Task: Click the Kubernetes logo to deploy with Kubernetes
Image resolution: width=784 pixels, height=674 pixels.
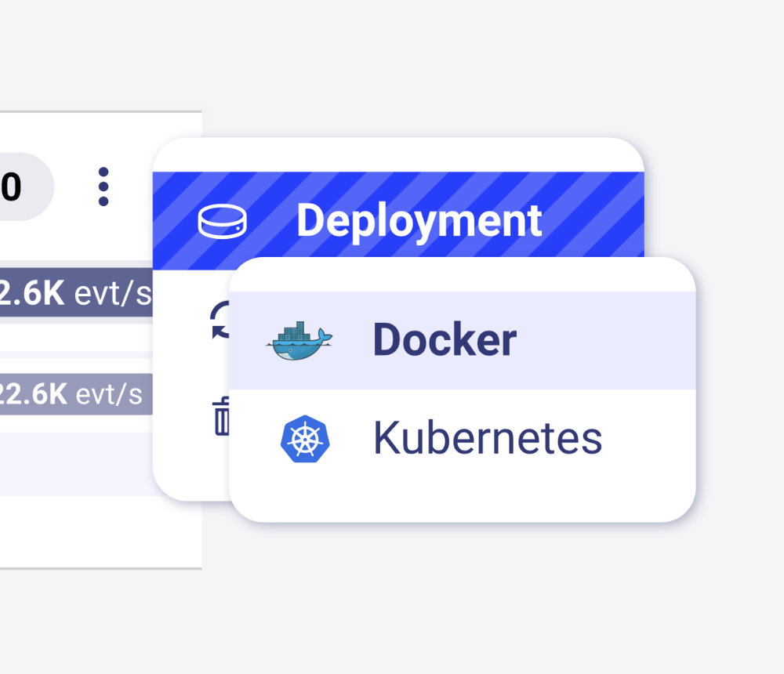Action: (305, 437)
